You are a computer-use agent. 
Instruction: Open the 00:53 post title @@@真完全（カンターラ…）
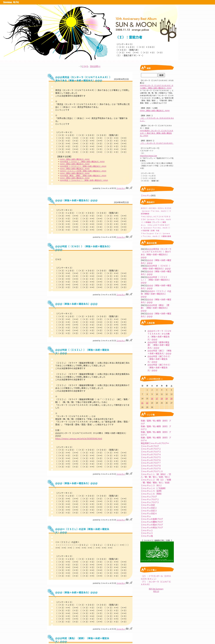click(83, 79)
